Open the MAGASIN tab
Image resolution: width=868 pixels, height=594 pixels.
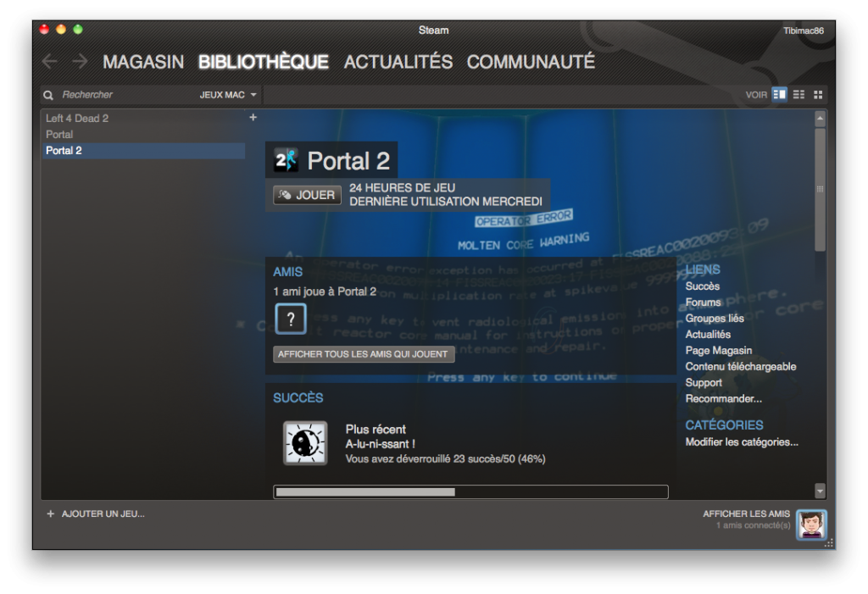point(143,62)
